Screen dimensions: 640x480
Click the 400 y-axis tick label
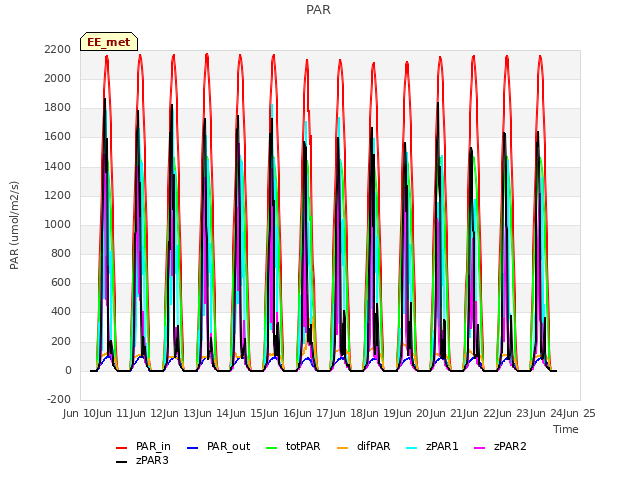61,312
